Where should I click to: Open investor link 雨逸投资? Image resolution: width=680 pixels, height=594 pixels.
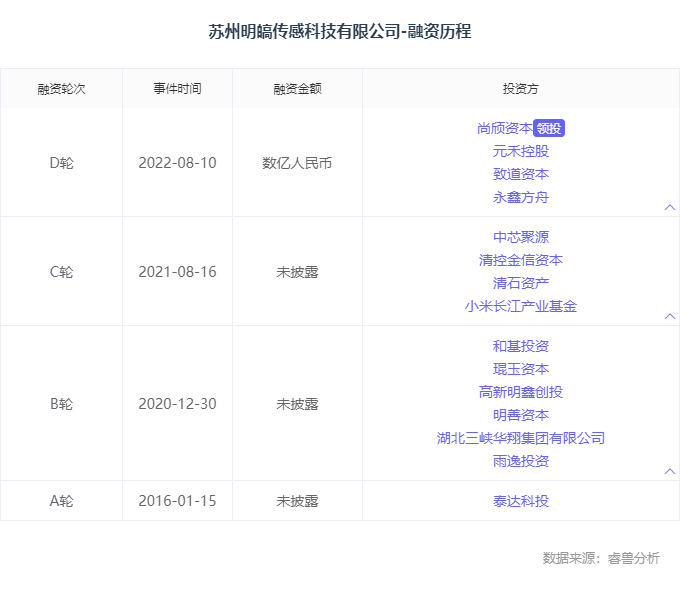click(521, 461)
